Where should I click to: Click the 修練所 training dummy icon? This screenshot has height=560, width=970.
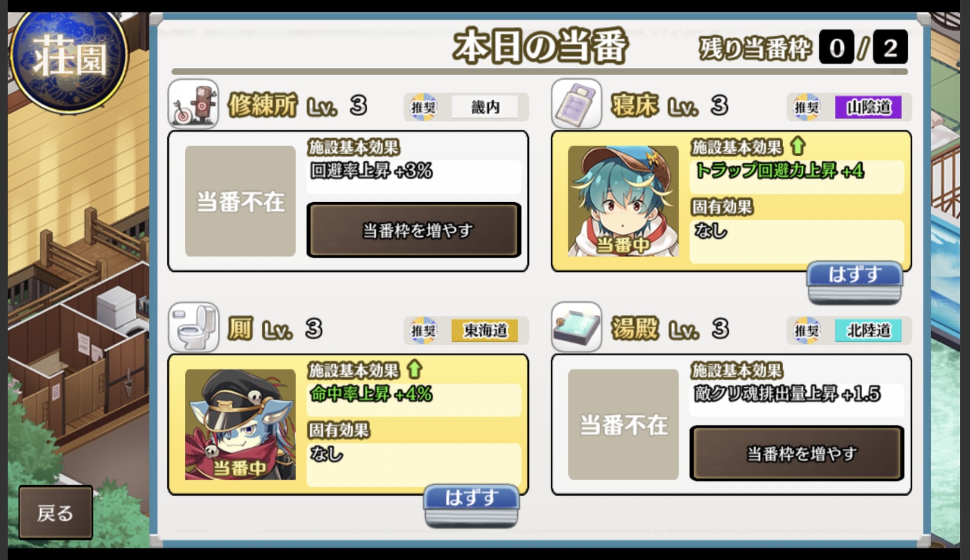tap(193, 104)
